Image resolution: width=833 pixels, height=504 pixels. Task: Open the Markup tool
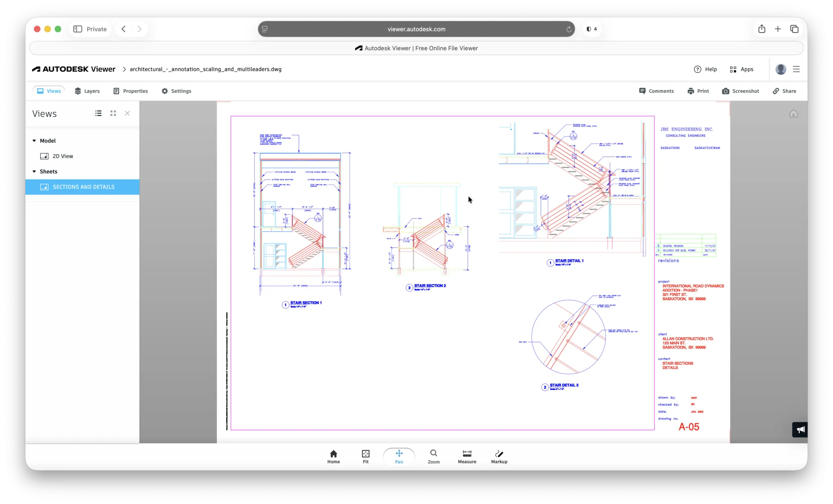[x=499, y=456]
